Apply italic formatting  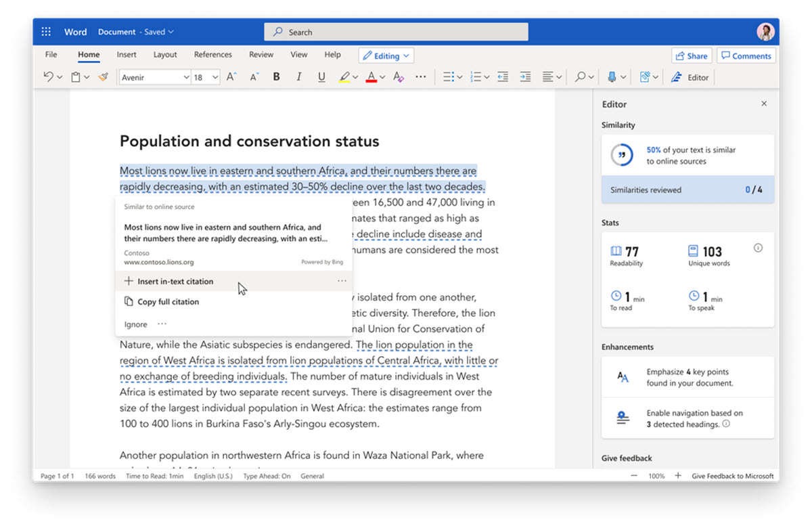[298, 76]
